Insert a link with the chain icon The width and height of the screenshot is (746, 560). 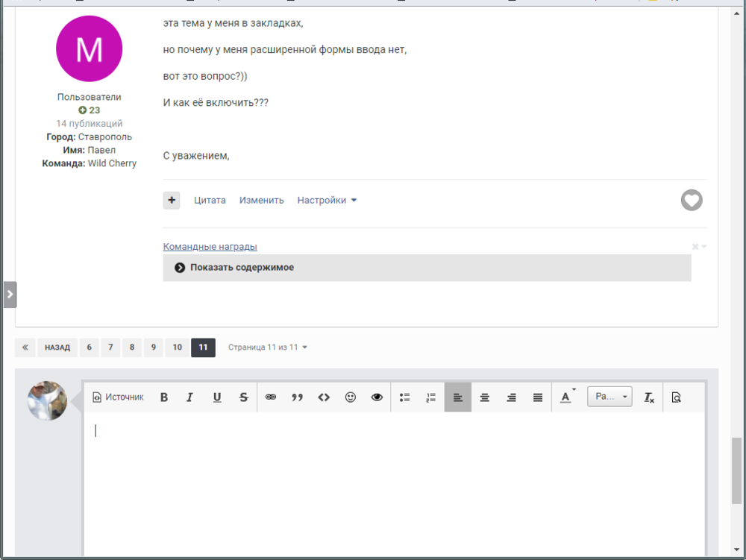pyautogui.click(x=271, y=397)
